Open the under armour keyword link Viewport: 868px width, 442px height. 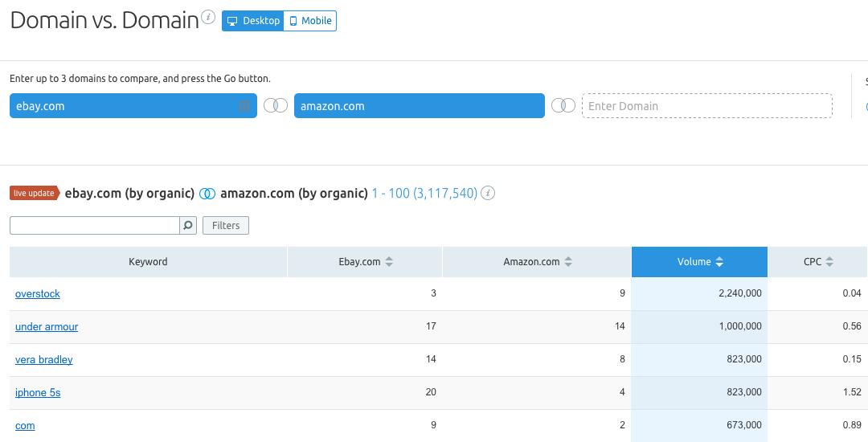(47, 327)
